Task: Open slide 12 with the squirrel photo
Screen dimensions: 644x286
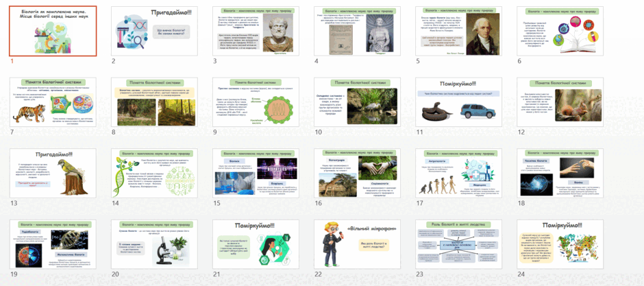Action: point(560,102)
